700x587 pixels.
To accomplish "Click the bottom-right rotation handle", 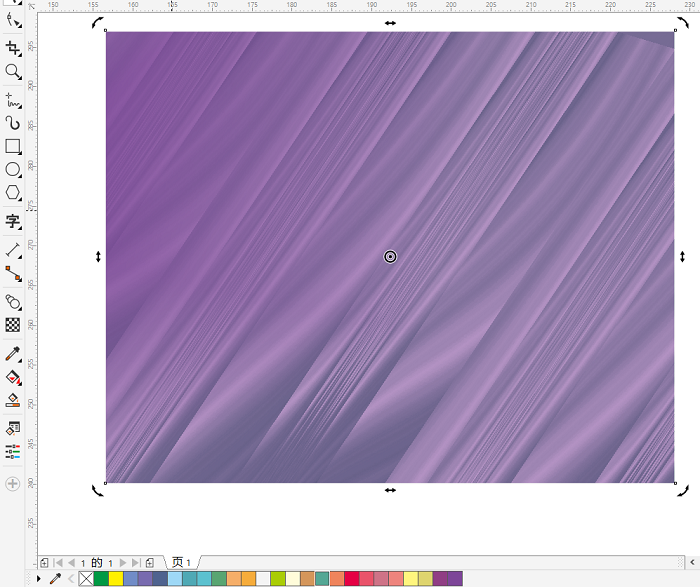I will pyautogui.click(x=683, y=490).
